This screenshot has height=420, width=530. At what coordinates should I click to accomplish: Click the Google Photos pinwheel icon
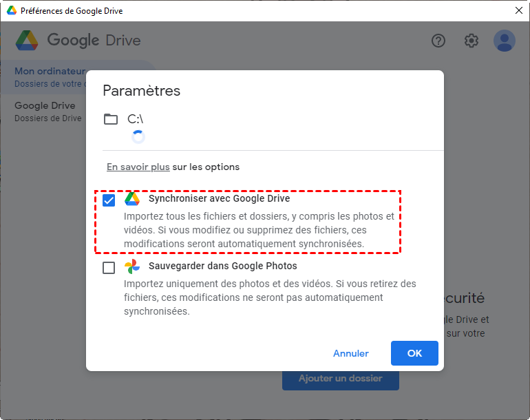(x=132, y=266)
